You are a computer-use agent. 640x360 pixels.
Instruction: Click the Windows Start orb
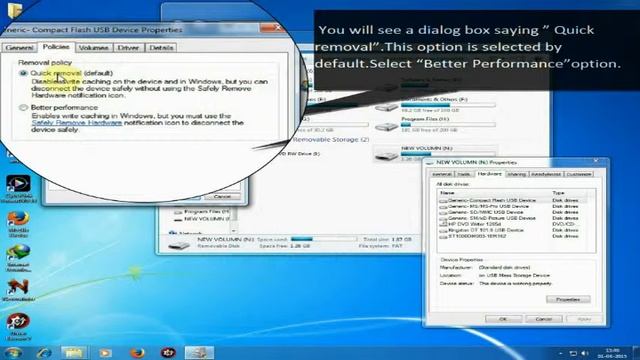tap(13, 352)
